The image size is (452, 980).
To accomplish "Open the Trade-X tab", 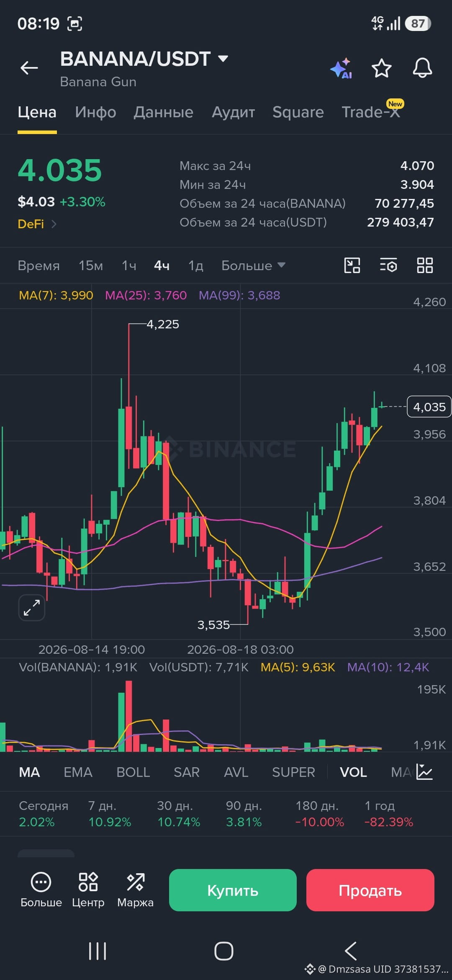I will 371,111.
